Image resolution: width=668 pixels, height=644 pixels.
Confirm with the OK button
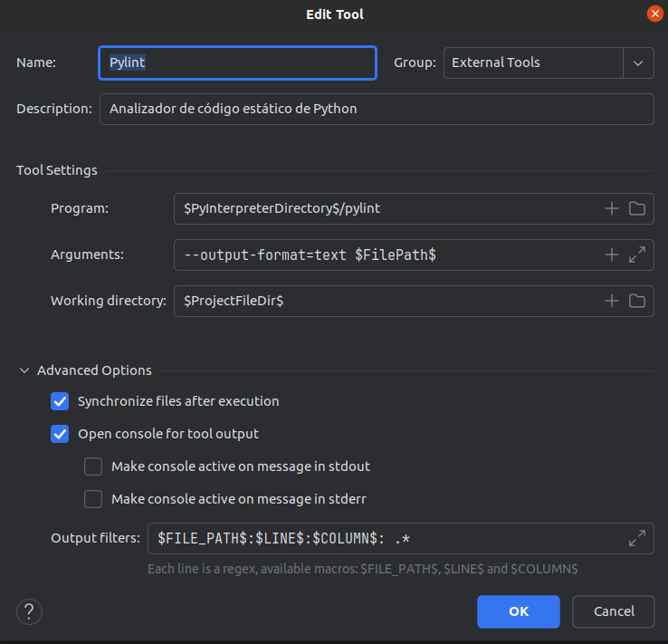coord(519,611)
